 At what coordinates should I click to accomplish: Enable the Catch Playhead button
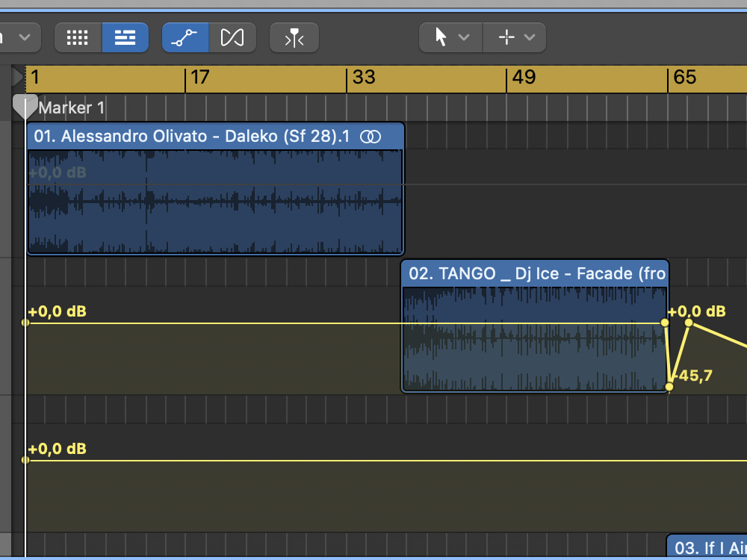pos(294,37)
